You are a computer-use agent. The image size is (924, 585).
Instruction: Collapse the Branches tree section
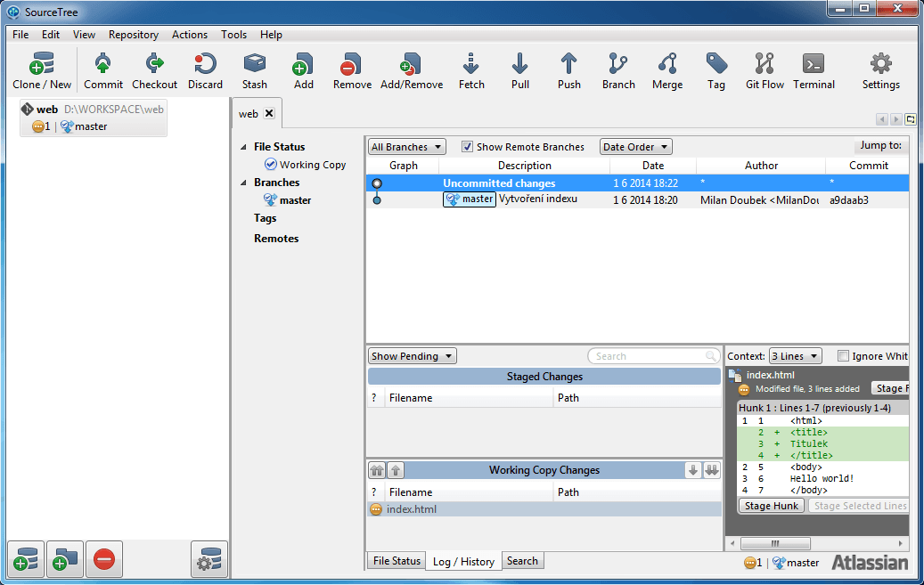click(x=243, y=183)
